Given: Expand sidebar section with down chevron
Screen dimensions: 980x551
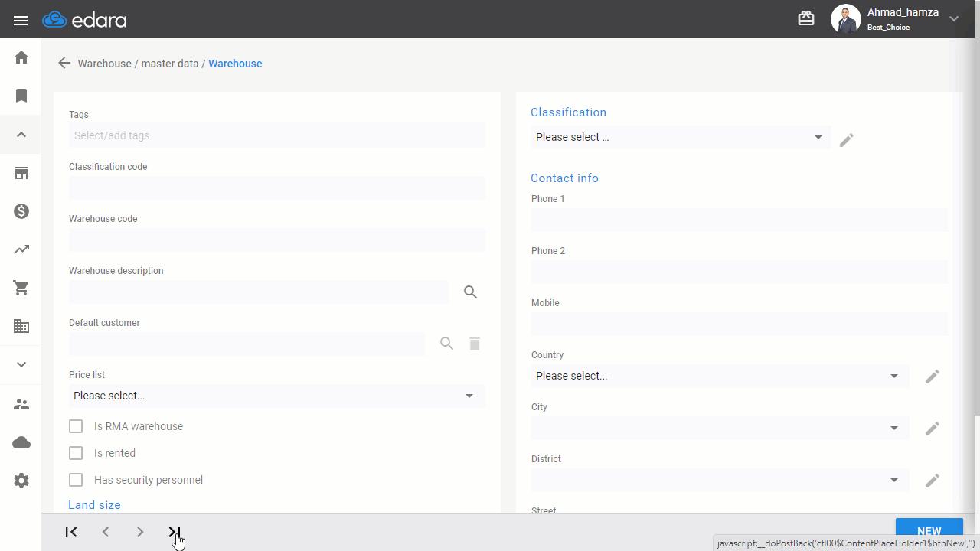Looking at the screenshot, I should (21, 364).
